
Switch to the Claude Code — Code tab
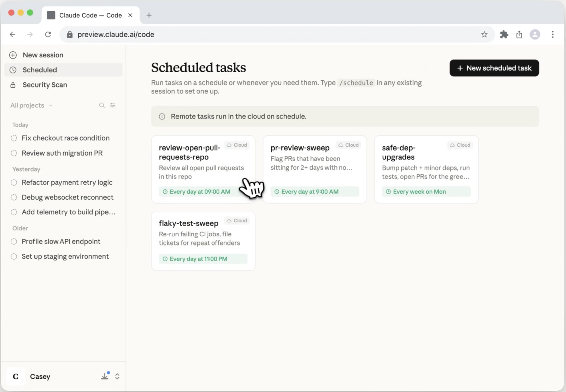click(x=90, y=15)
